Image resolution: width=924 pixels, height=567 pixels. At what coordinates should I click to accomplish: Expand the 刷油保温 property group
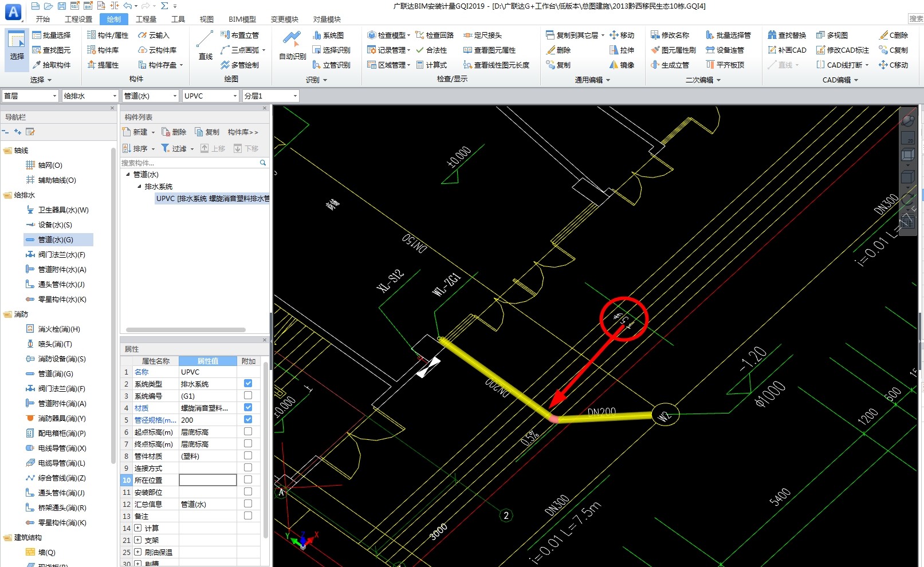tap(138, 552)
